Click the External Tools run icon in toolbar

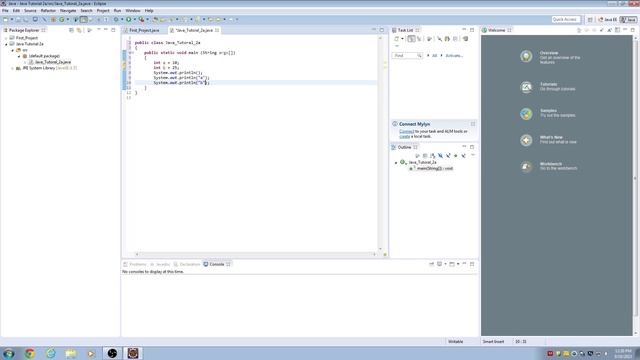tap(141, 19)
